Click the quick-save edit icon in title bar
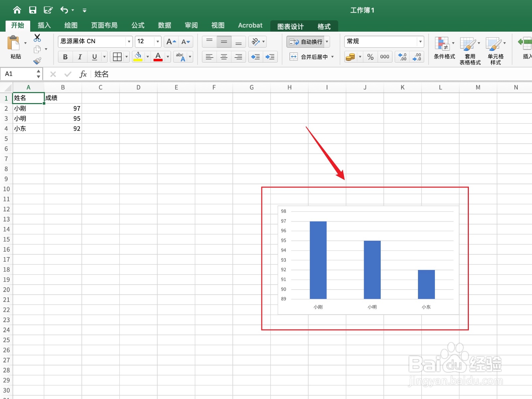 tap(48, 10)
